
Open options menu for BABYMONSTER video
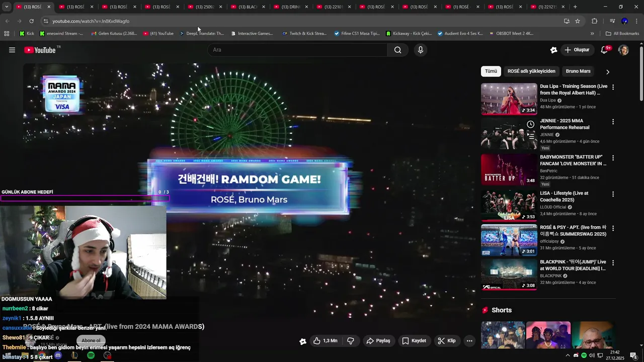[613, 158]
